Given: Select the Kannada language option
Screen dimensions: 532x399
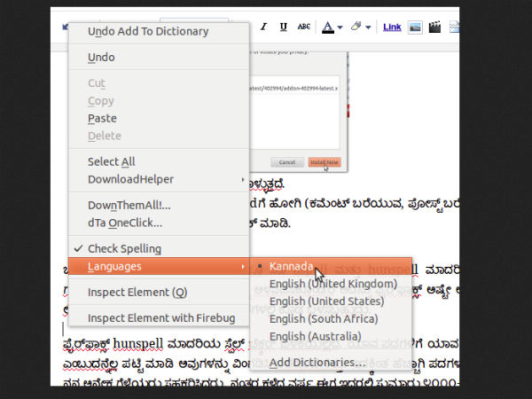Looking at the screenshot, I should pos(291,266).
